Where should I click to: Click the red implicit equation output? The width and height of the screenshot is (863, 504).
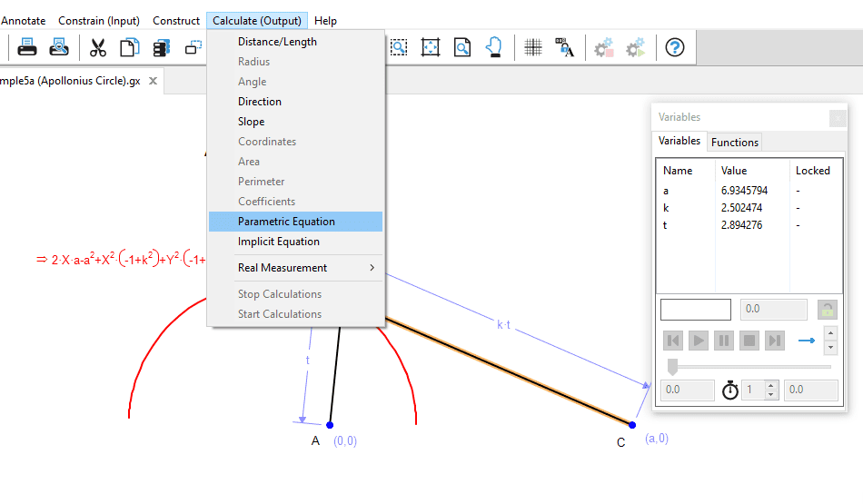122,259
